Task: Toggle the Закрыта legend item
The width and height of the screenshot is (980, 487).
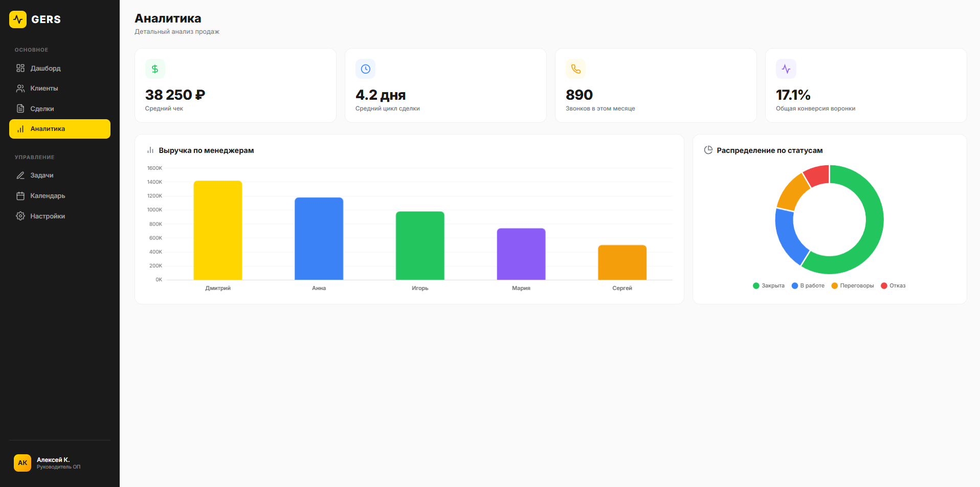Action: point(768,285)
